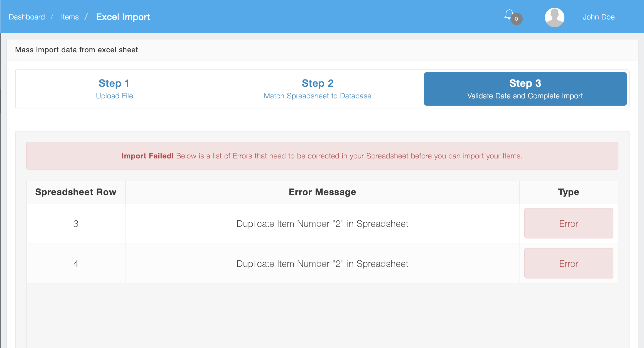The width and height of the screenshot is (644, 348).
Task: Switch to Step 2 Match Spreadsheet tab
Action: pyautogui.click(x=317, y=89)
